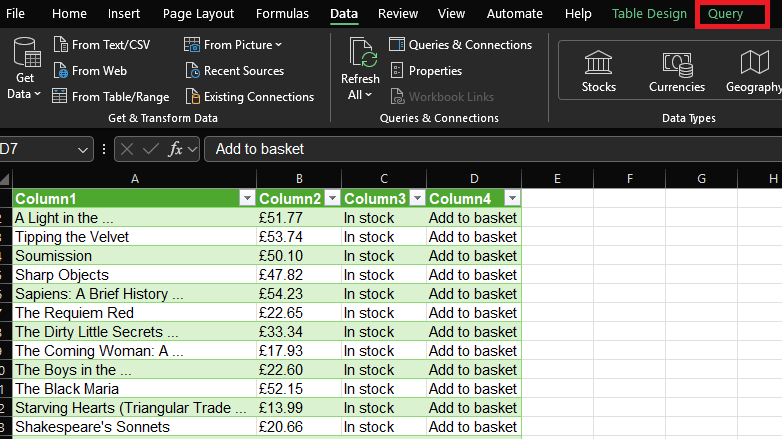Switch to the Review tab

tap(397, 13)
